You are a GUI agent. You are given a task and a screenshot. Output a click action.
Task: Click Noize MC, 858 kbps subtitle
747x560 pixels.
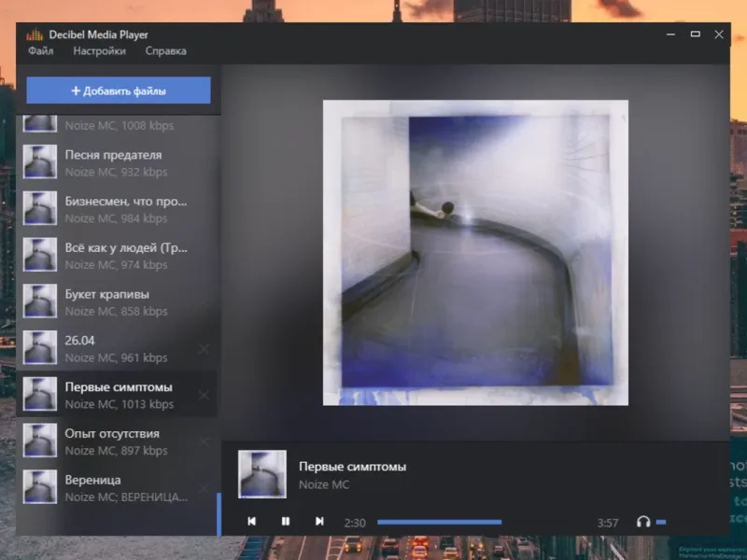coord(116,312)
